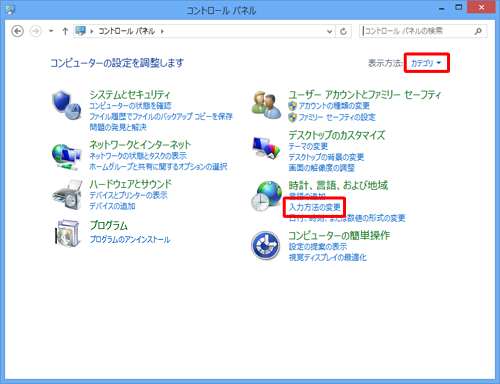Open ハードウェアとサウンド category
The width and height of the screenshot is (500, 384).
pyautogui.click(x=130, y=184)
